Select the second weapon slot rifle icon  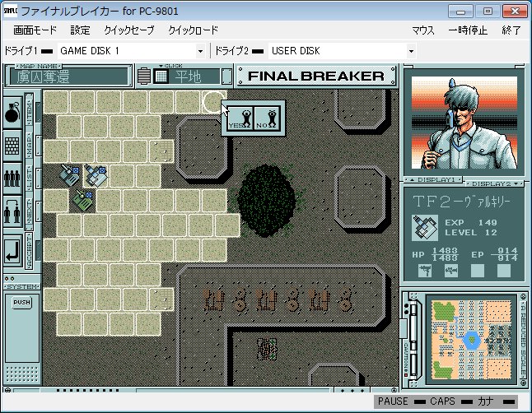pyautogui.click(x=451, y=271)
